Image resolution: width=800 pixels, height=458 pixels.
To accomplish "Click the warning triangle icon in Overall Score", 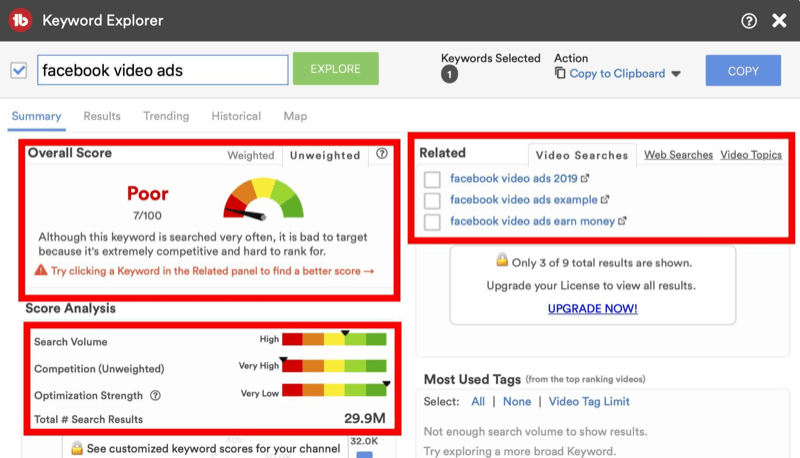I will (41, 270).
